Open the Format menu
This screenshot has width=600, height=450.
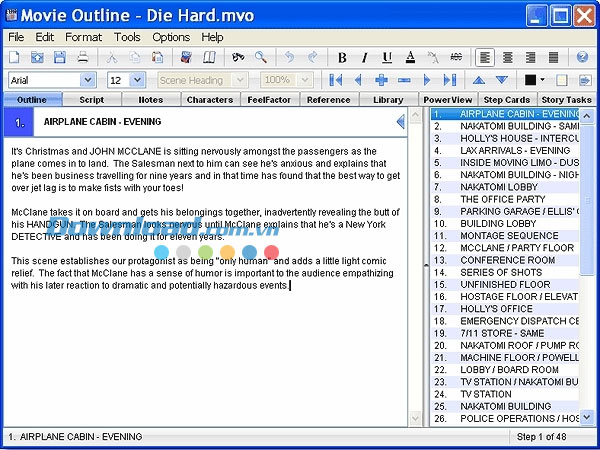pos(83,37)
